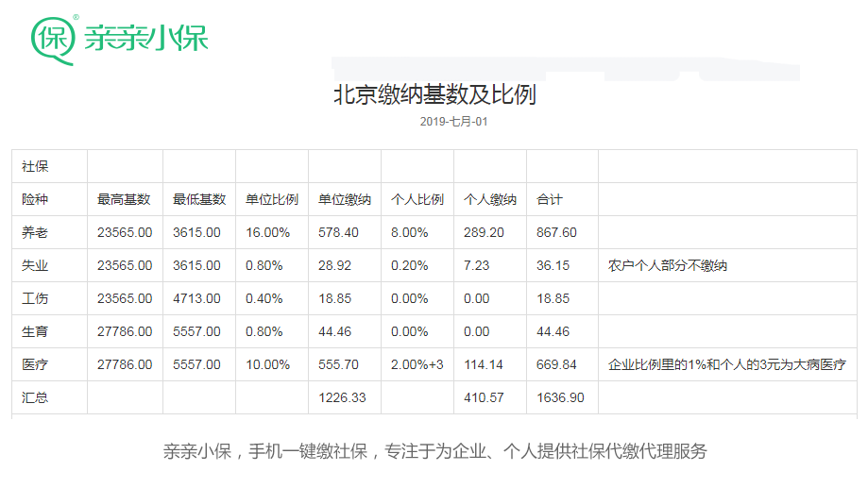
Task: Select the 医疗 row label
Action: pos(35,364)
